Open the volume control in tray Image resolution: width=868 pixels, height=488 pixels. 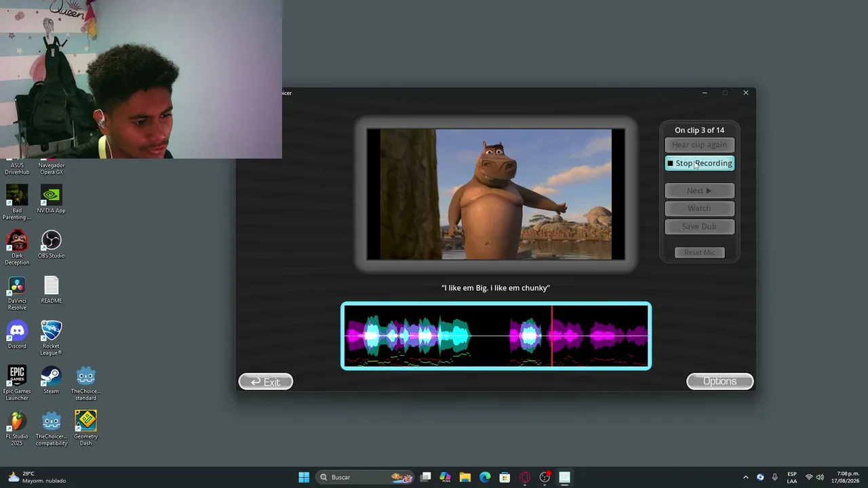820,477
